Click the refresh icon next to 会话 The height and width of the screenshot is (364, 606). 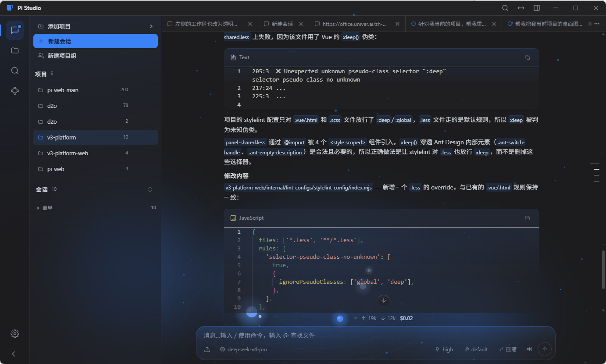[150, 189]
